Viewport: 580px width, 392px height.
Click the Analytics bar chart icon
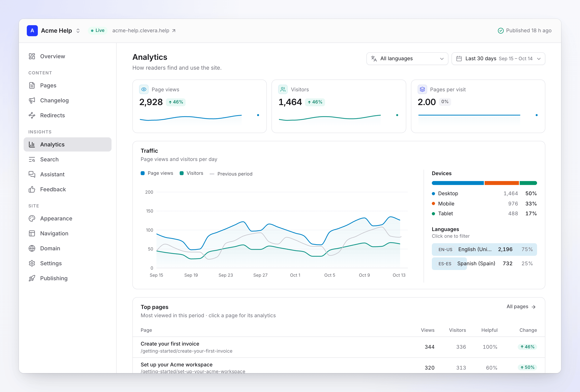[32, 145]
